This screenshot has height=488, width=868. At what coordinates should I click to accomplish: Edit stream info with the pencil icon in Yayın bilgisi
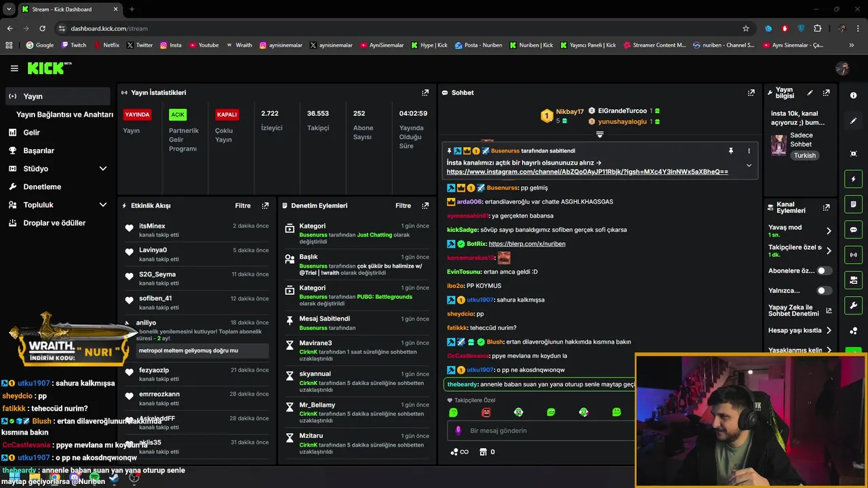[810, 93]
